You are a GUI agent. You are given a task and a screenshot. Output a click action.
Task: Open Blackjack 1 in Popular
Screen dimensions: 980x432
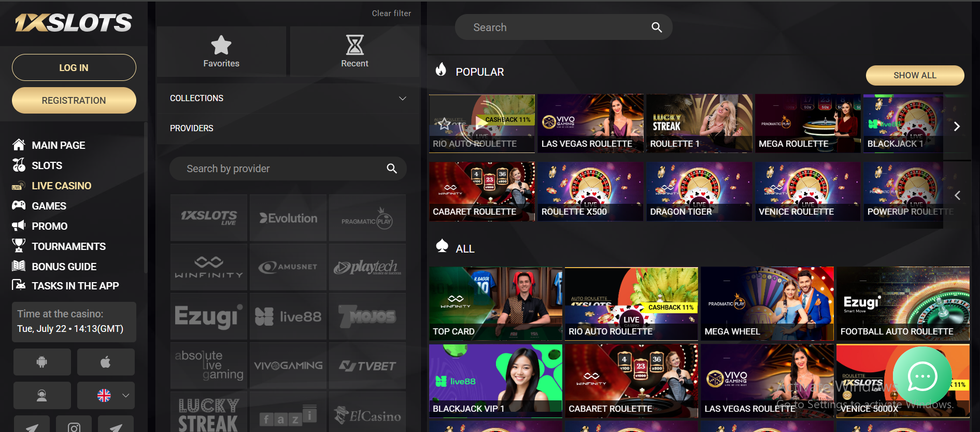[x=903, y=123]
